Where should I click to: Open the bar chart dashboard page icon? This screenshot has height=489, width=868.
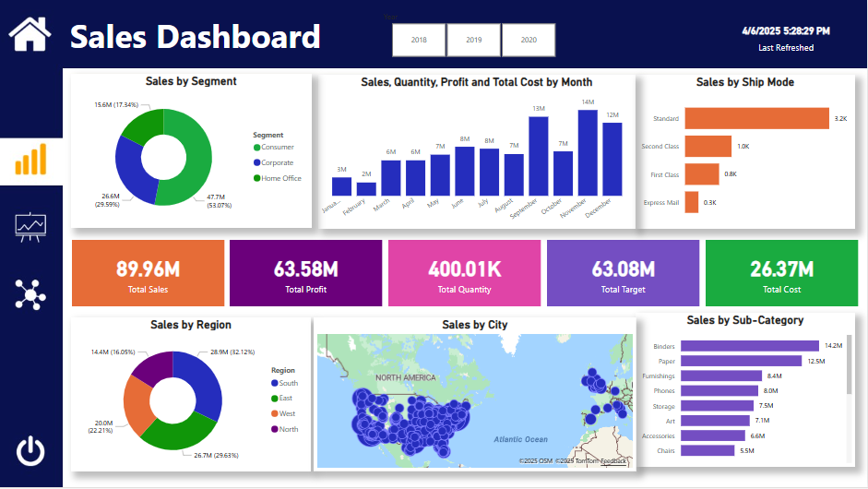pyautogui.click(x=31, y=160)
